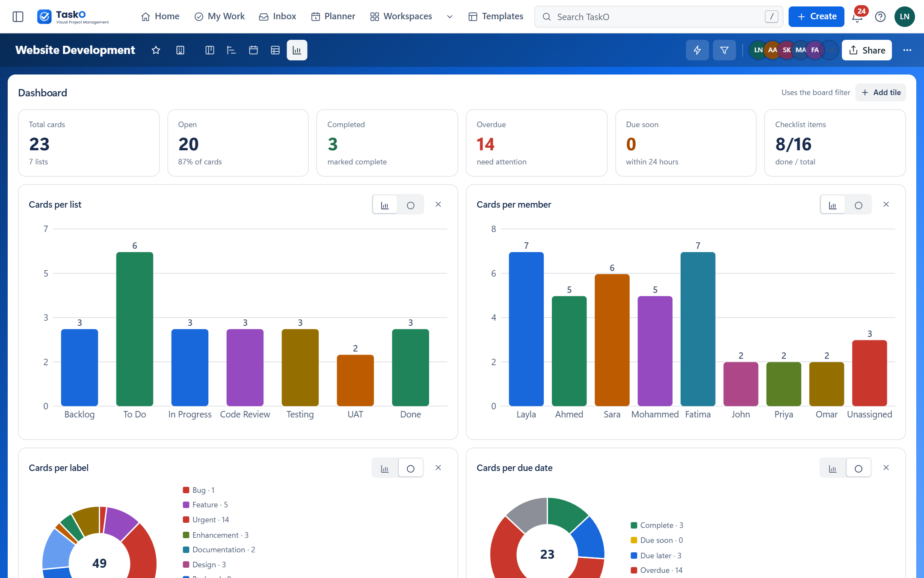This screenshot has width=924, height=578.
Task: Open My Work page
Action: 219,16
